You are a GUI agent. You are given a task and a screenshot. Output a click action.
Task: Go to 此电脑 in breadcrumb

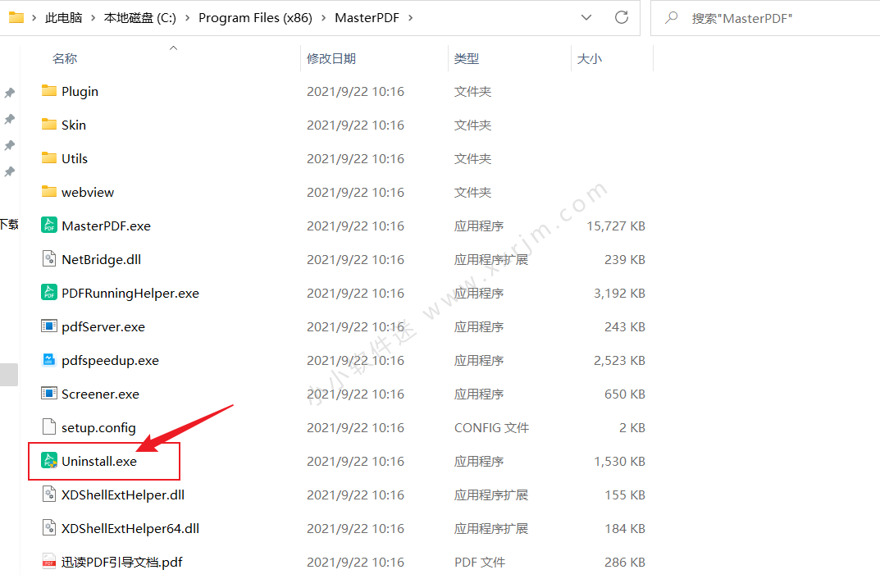63,18
